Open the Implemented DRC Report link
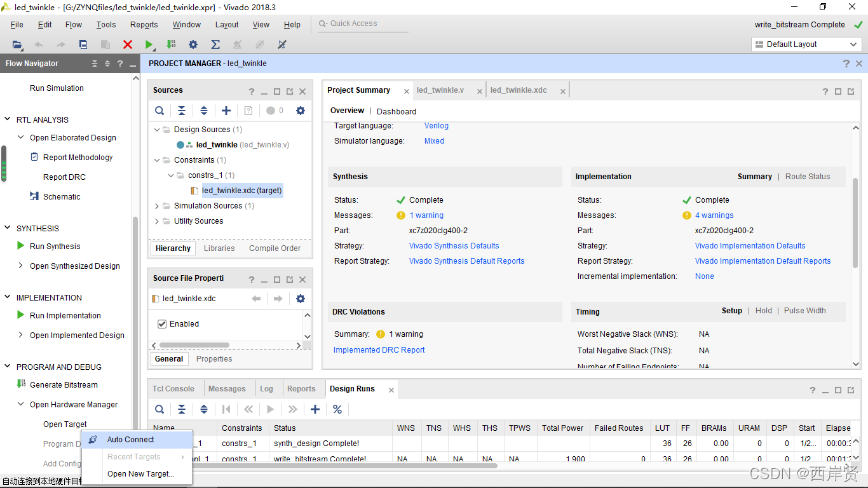Viewport: 868px width, 488px height. pos(379,350)
